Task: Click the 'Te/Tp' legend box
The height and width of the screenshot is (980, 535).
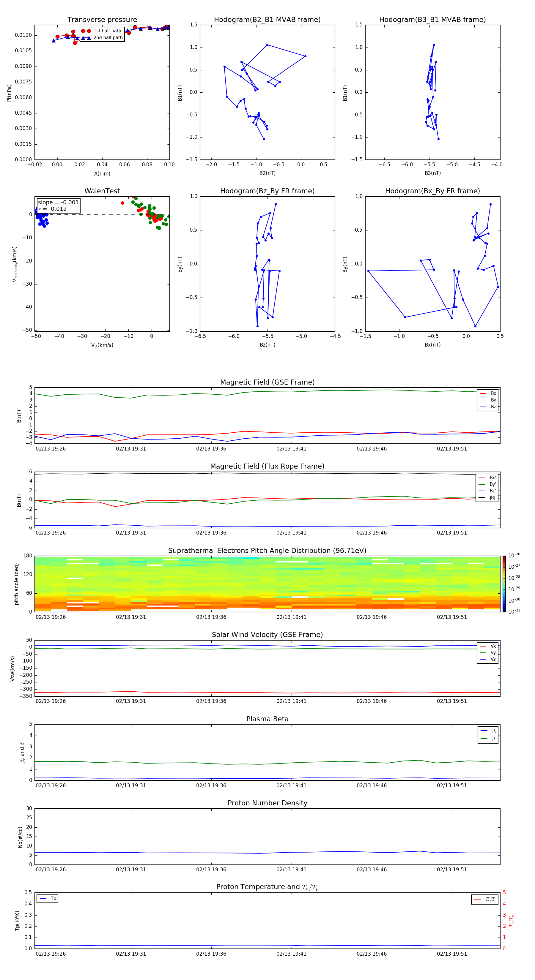Action: point(485,899)
